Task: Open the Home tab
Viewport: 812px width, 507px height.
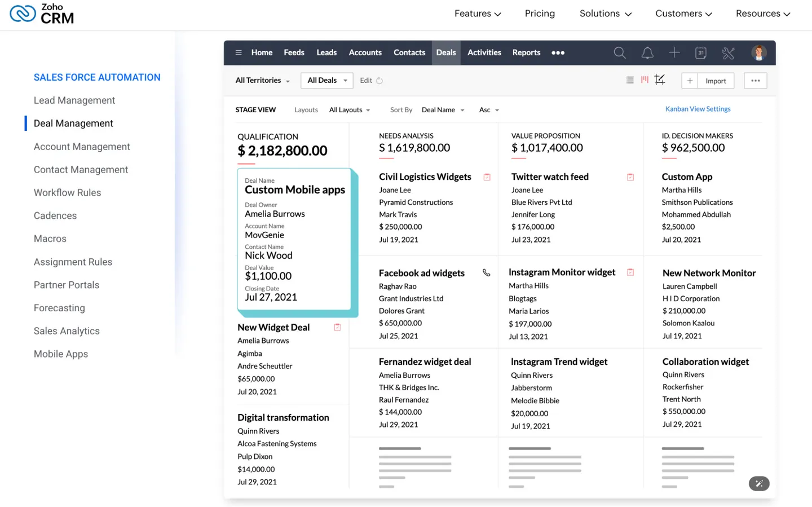Action: [262, 52]
